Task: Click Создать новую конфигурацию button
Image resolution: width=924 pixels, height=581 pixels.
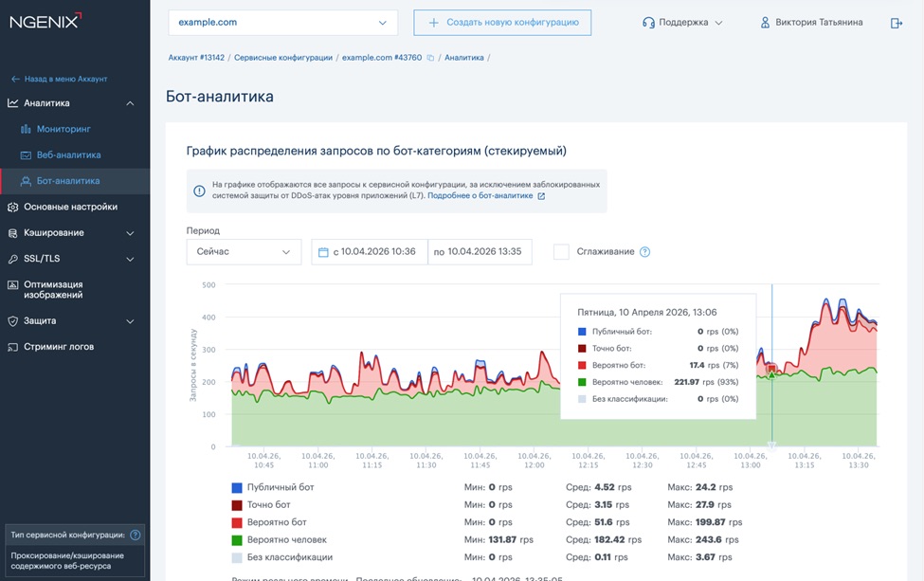Action: pos(502,23)
